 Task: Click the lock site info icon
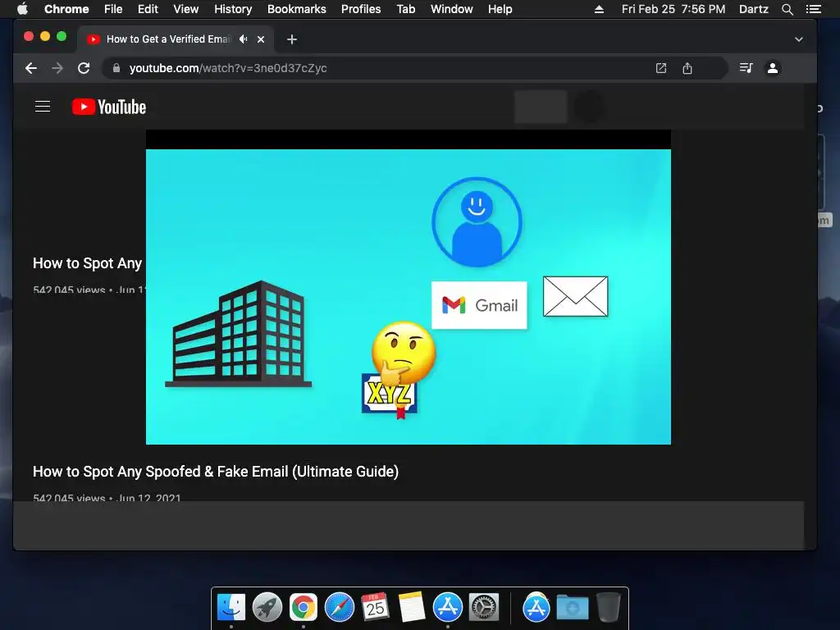coord(116,68)
